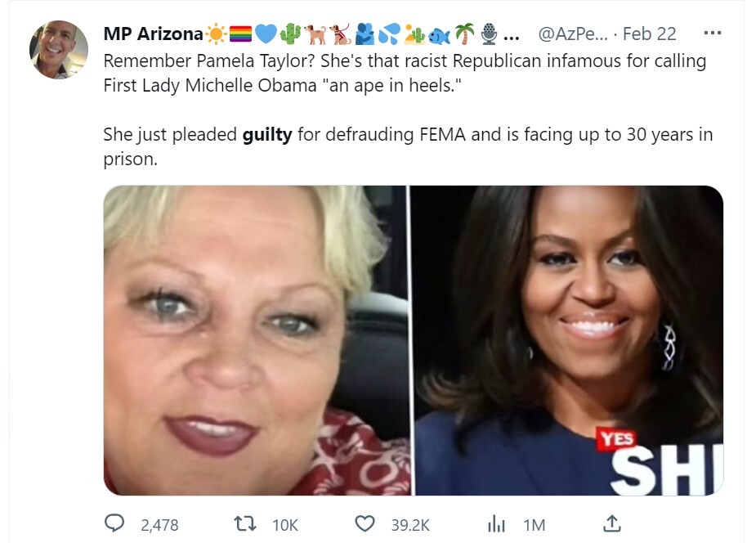Click the 1M views count
Screen dimensions: 756x543
click(535, 525)
